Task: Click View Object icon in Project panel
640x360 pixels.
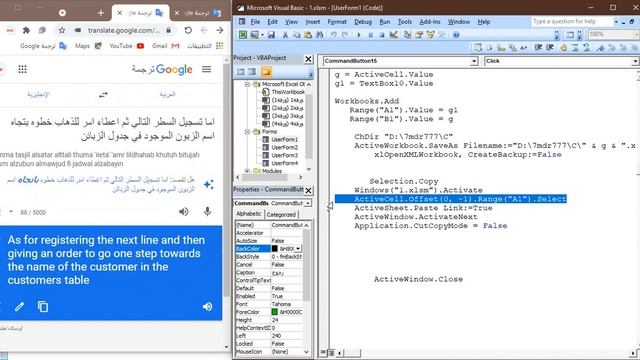Action: click(252, 72)
